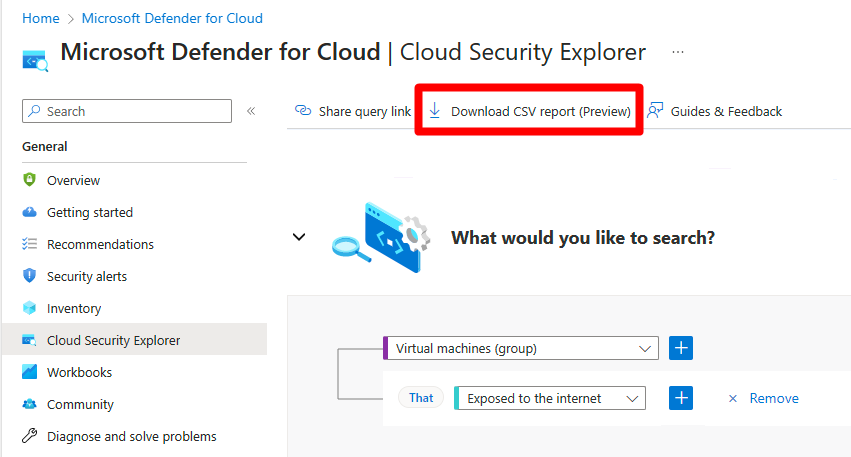Click the Inventory cube icon

[29, 308]
